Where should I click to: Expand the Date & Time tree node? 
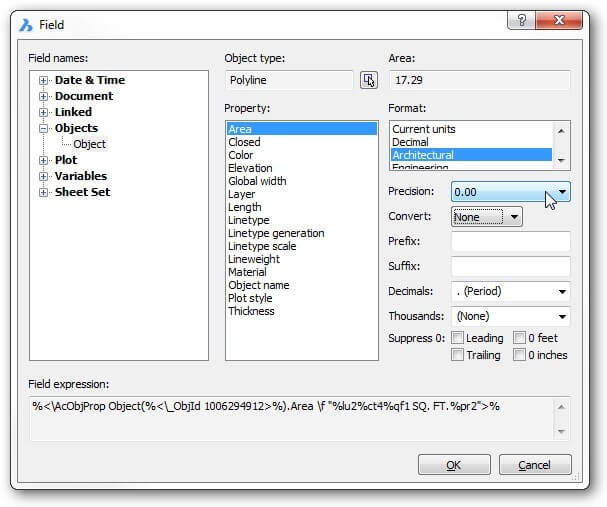click(x=43, y=81)
